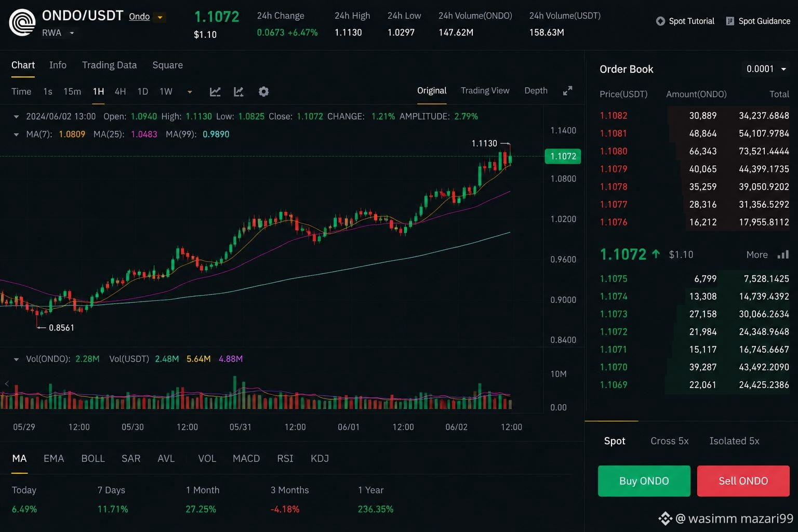The image size is (798, 532).
Task: Select the Cross 5x margin tab
Action: [x=669, y=441]
